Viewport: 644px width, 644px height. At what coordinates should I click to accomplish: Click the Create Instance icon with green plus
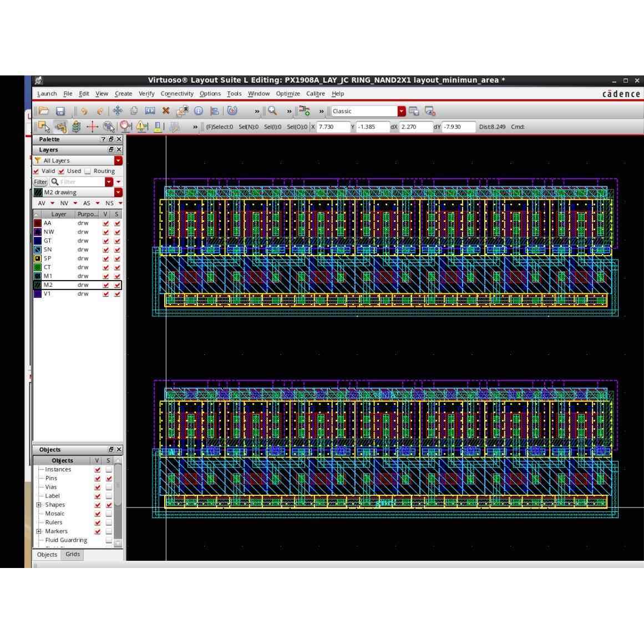[x=305, y=111]
